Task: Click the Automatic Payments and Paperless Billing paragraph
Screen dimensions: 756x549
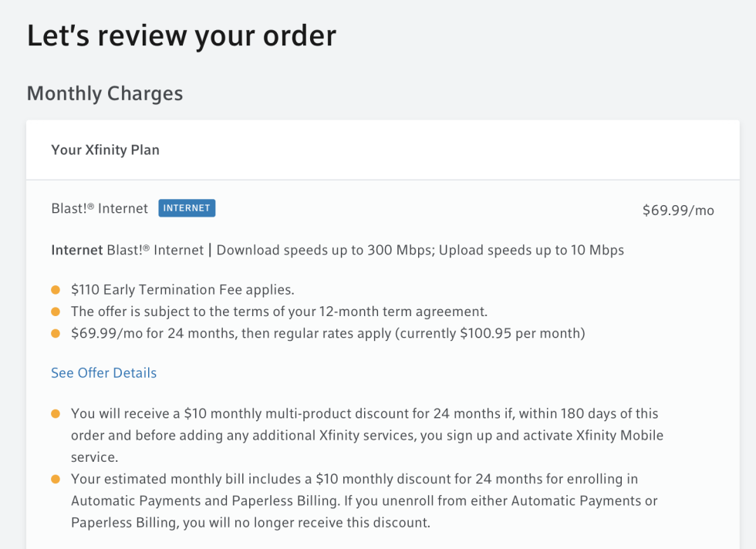Action: click(364, 500)
